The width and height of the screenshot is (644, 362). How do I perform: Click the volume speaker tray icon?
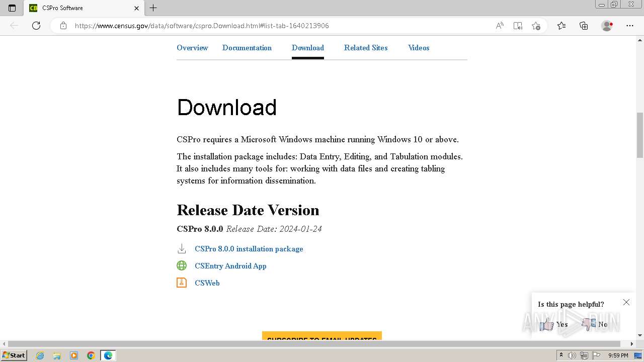click(x=572, y=355)
